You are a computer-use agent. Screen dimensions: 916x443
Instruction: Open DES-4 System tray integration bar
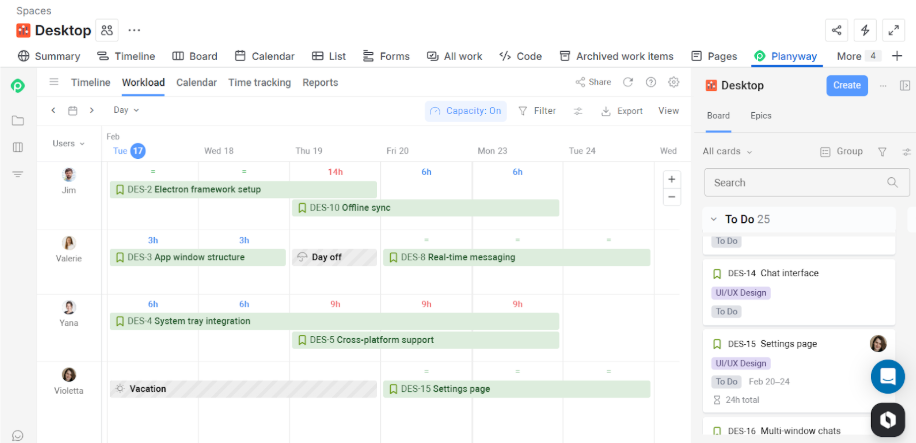tap(334, 321)
